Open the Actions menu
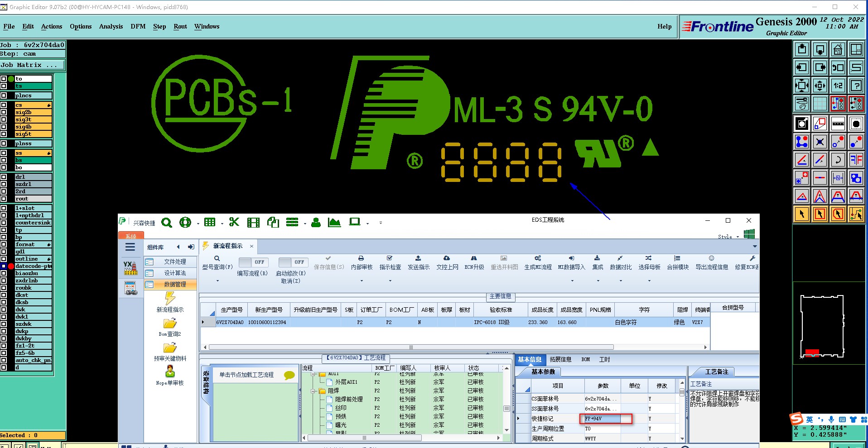Viewport: 868px width, 448px height. (x=52, y=26)
